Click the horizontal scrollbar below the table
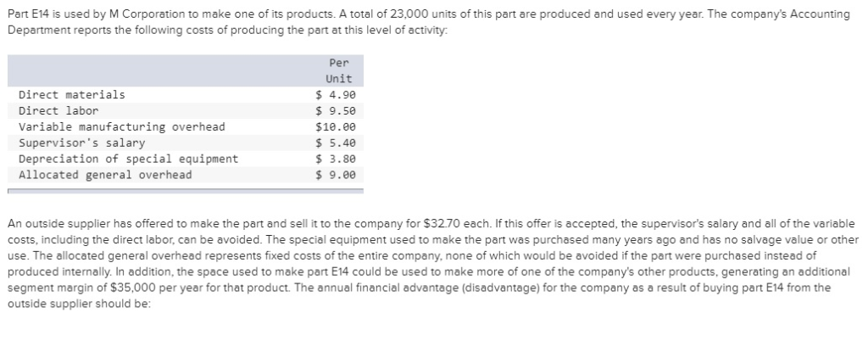 (186, 191)
